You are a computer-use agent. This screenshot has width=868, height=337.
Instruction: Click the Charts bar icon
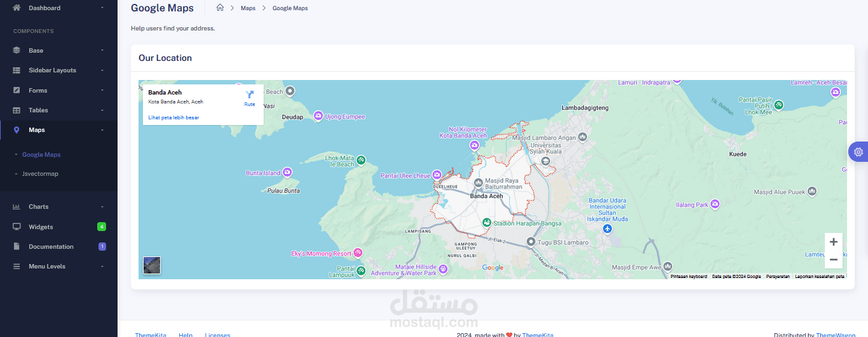click(17, 207)
